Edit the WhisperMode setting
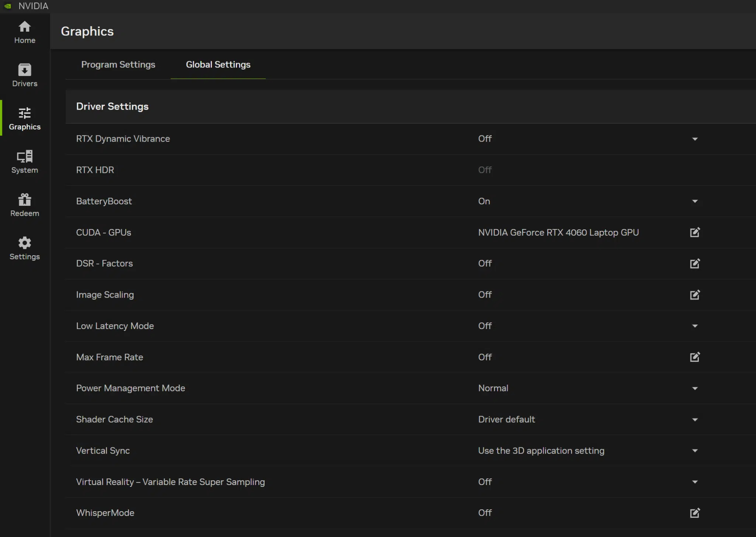This screenshot has width=756, height=537. click(695, 513)
